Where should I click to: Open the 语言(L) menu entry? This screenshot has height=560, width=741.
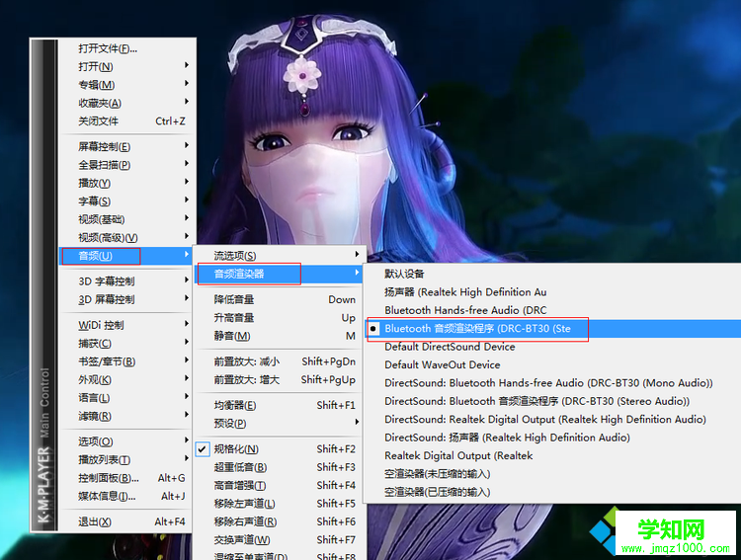(126, 397)
